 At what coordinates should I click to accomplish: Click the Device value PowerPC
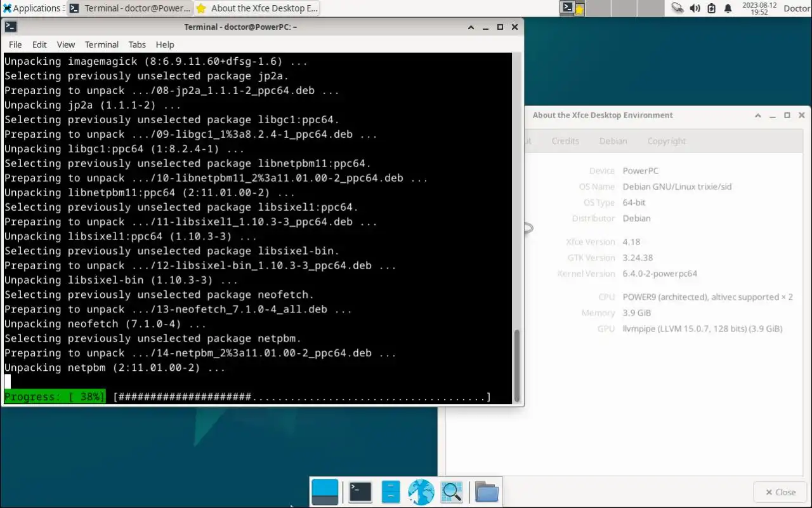[641, 171]
